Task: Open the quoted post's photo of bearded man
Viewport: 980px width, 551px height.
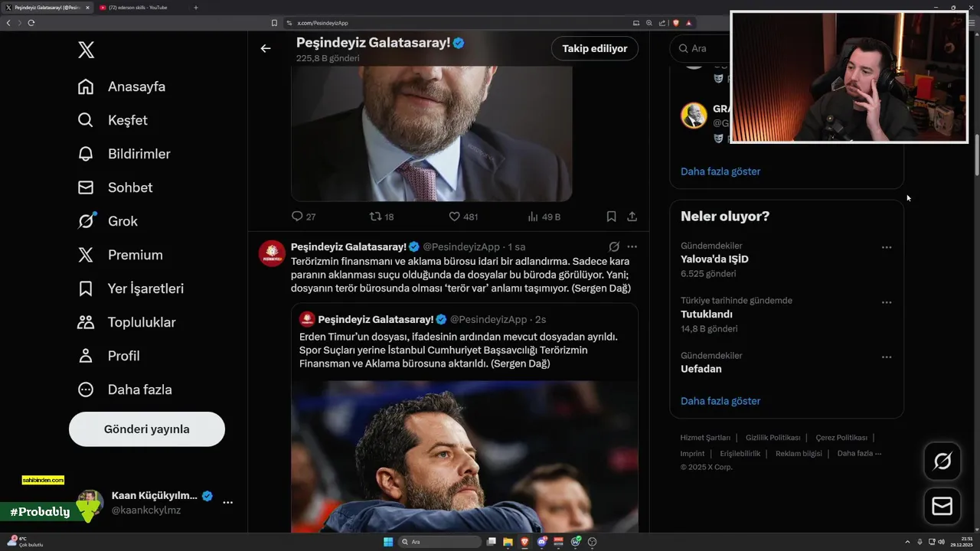Action: pyautogui.click(x=465, y=457)
